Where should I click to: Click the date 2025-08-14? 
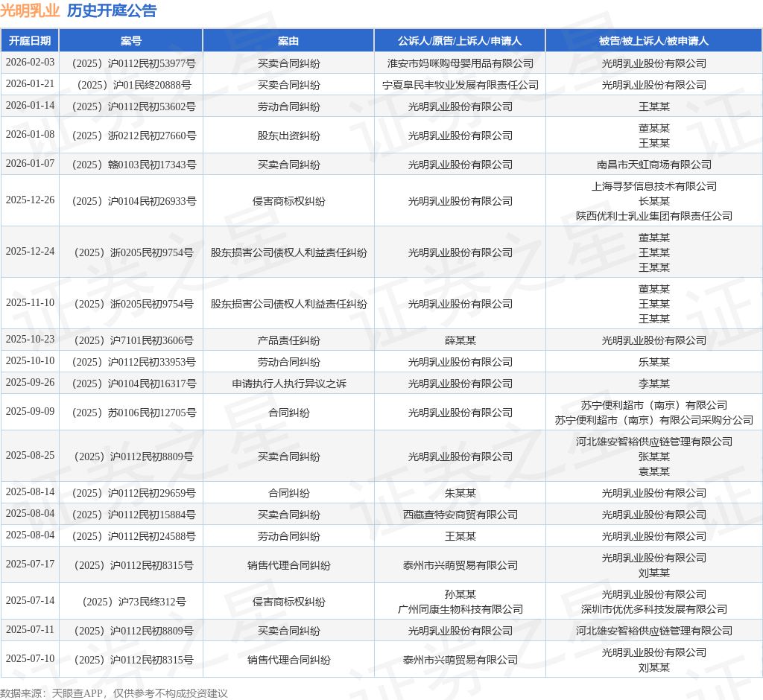[x=30, y=491]
